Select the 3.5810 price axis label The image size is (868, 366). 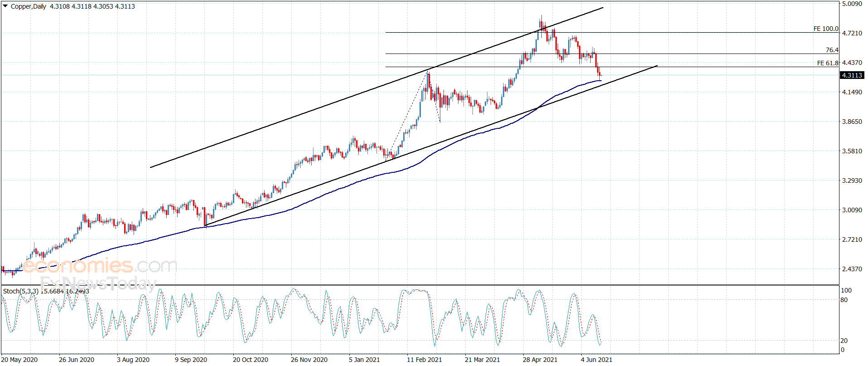[852, 151]
